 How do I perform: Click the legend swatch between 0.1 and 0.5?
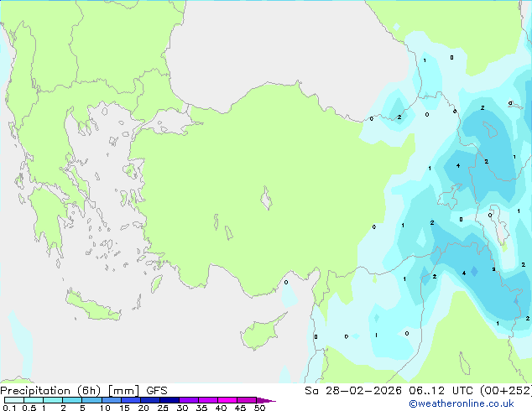tap(14, 400)
